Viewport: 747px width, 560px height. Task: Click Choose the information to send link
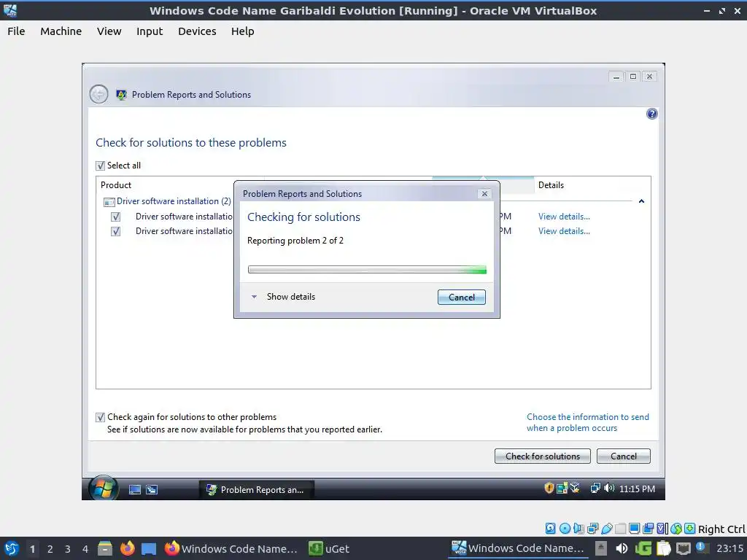point(588,422)
